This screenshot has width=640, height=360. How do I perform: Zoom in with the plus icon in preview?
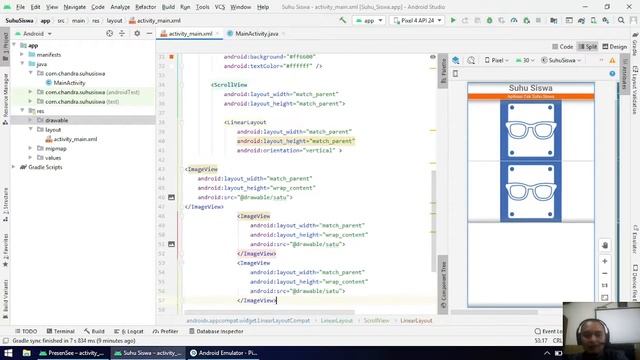[x=605, y=261]
